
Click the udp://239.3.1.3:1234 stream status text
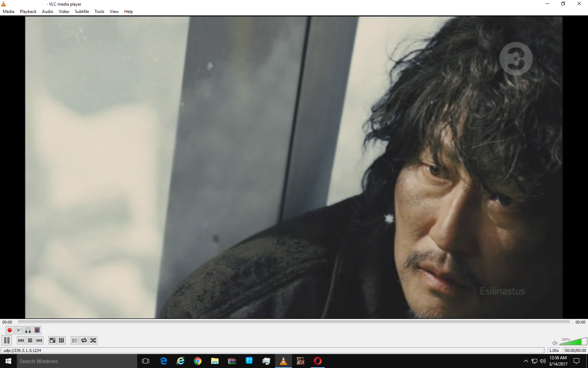[x=22, y=350]
